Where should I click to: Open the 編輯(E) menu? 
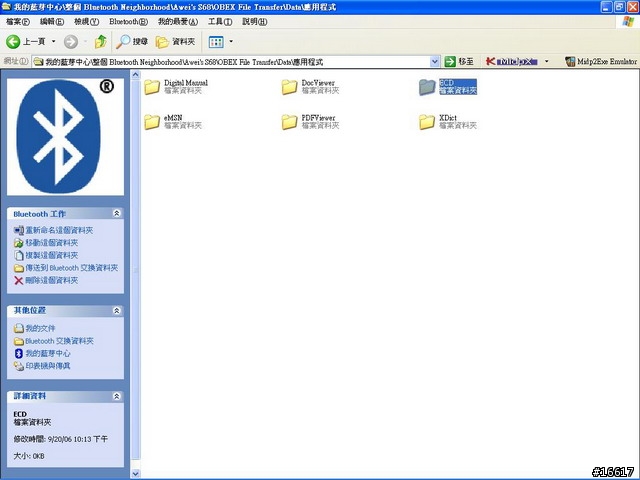pyautogui.click(x=51, y=22)
